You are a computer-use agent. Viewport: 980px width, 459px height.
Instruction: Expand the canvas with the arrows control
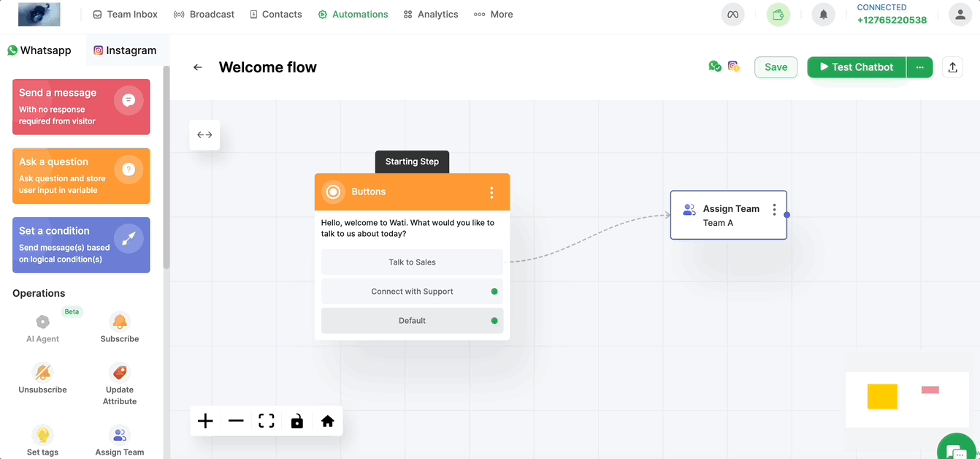pyautogui.click(x=204, y=134)
